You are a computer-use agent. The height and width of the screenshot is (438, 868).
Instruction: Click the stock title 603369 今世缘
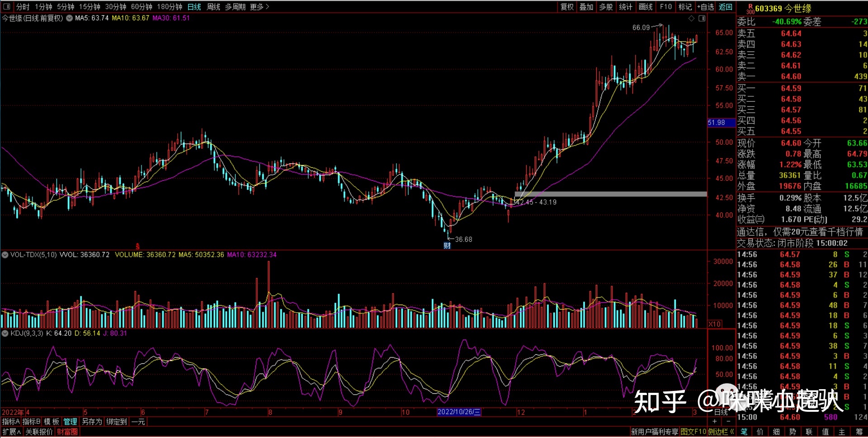tap(783, 8)
